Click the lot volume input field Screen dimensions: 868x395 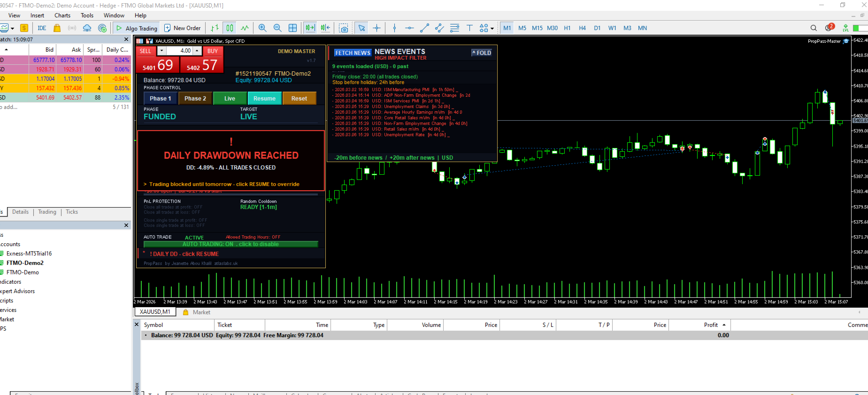tap(180, 51)
